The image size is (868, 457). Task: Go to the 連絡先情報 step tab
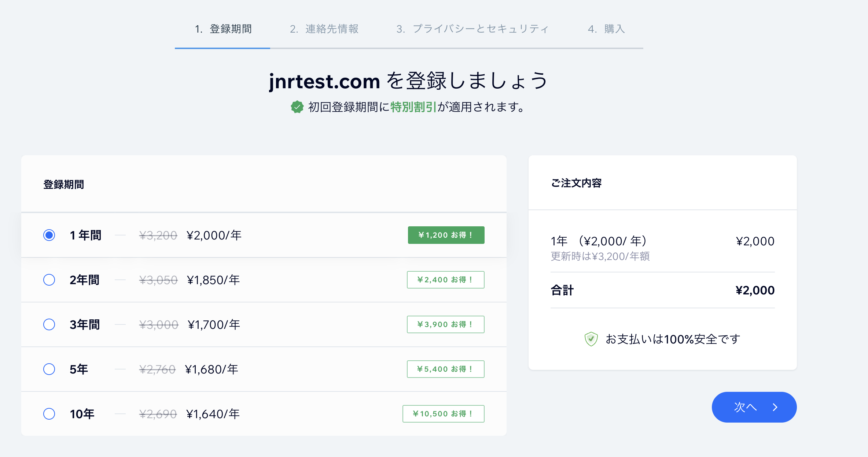pos(324,29)
